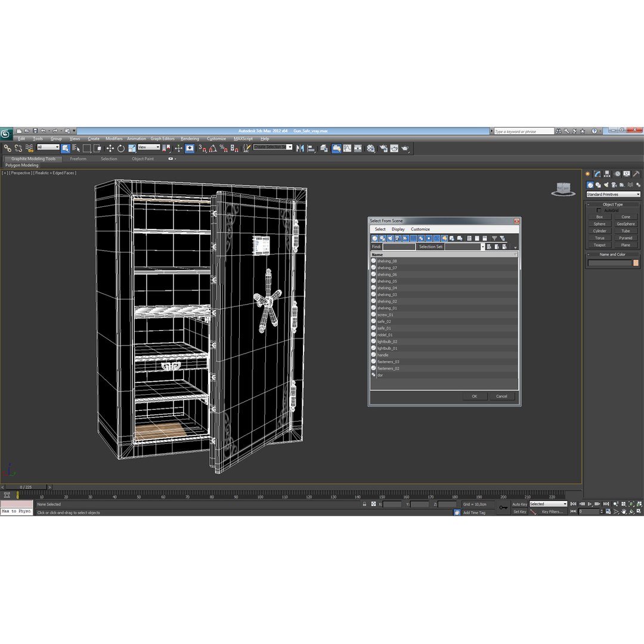Create a Teapot primitive
The image size is (644, 644).
(x=599, y=245)
